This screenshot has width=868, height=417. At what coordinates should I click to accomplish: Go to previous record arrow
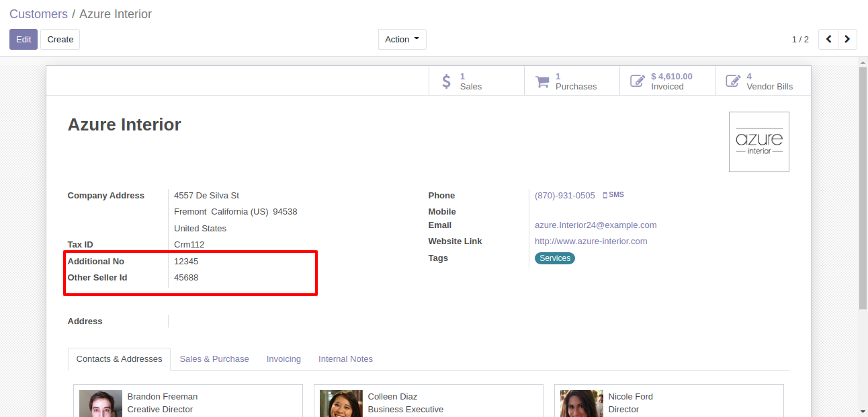[x=828, y=40]
